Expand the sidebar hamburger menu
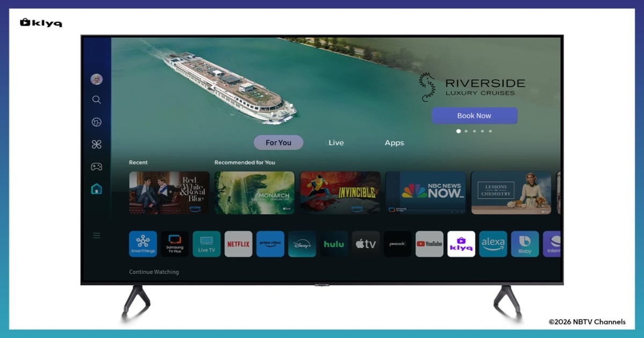Image resolution: width=644 pixels, height=338 pixels. pyautogui.click(x=97, y=235)
